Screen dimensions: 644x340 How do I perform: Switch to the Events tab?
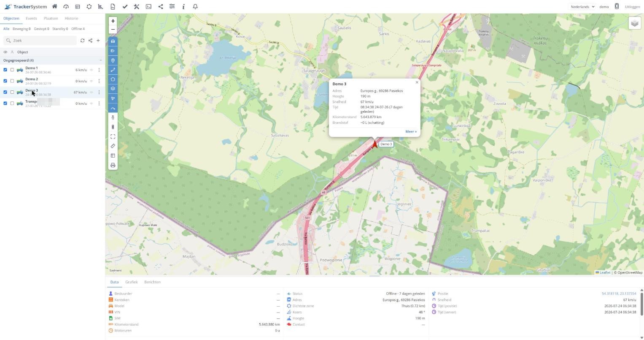[31, 18]
